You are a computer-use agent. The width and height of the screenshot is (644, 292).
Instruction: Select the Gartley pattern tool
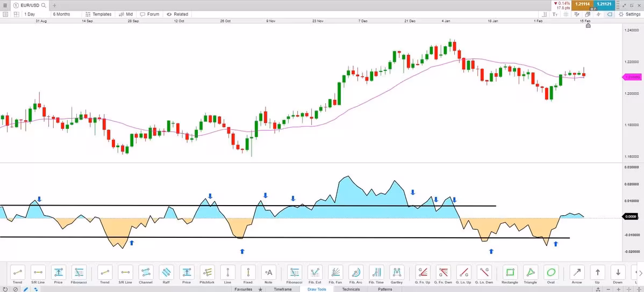(396, 273)
